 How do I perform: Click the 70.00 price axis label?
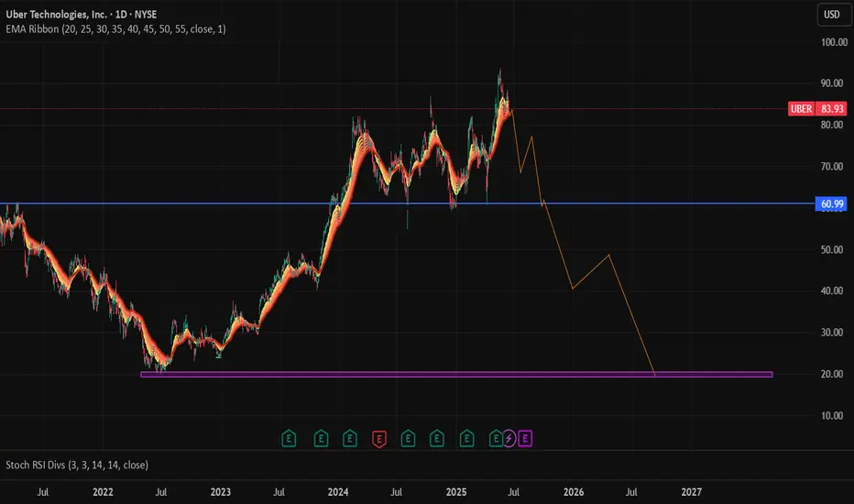pyautogui.click(x=832, y=166)
